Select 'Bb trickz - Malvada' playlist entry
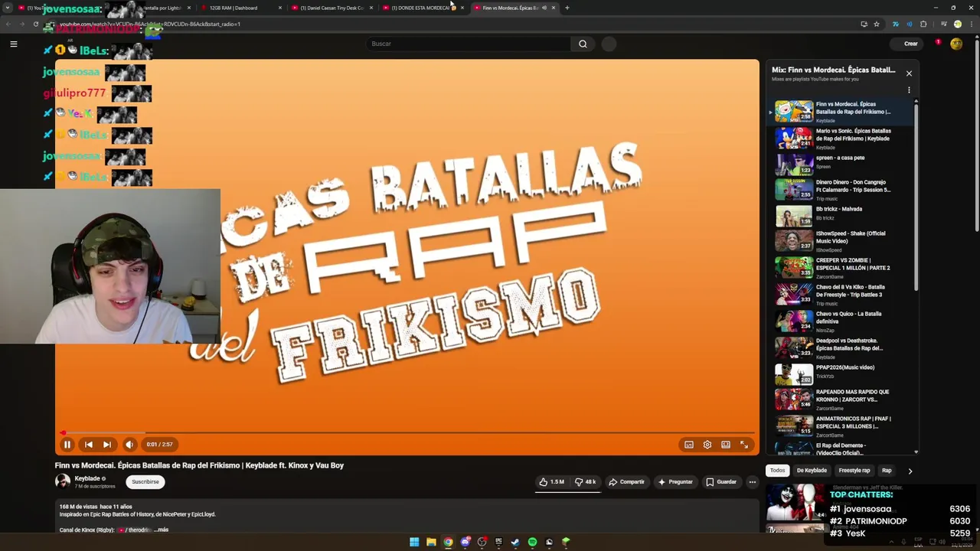Image resolution: width=980 pixels, height=551 pixels. [x=840, y=216]
